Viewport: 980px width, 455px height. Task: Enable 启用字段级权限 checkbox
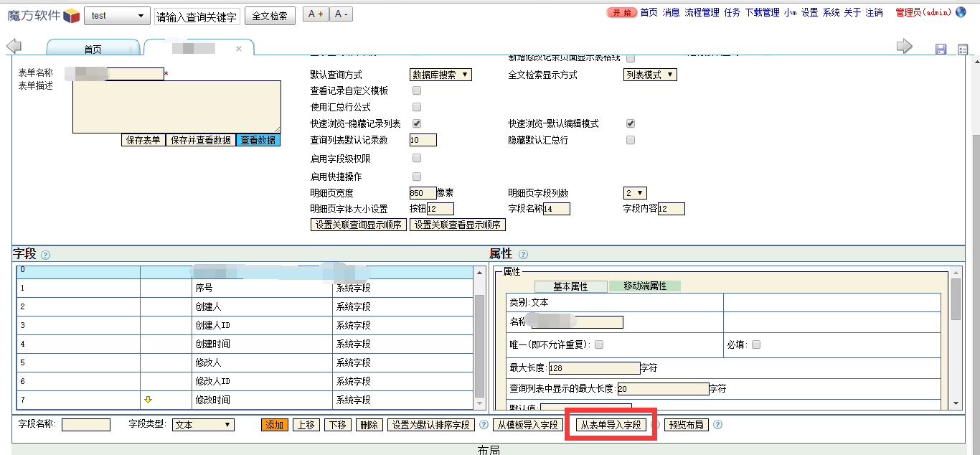coord(417,159)
